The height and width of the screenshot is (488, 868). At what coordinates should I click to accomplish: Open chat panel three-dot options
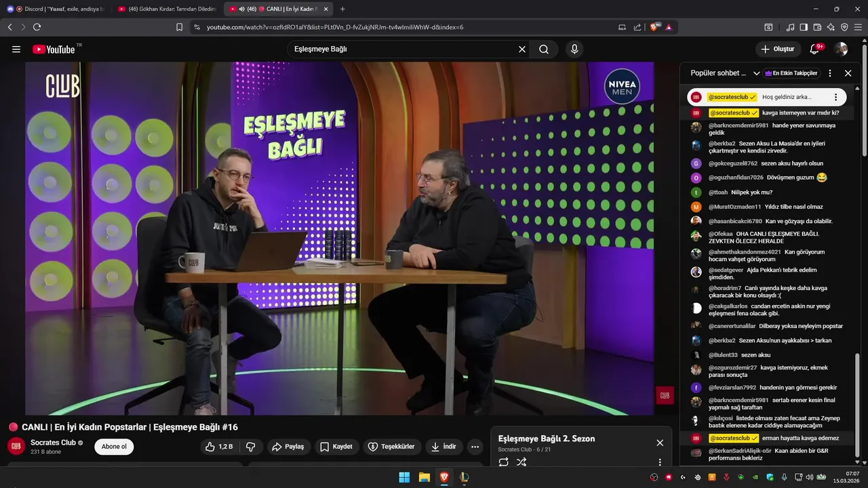830,73
